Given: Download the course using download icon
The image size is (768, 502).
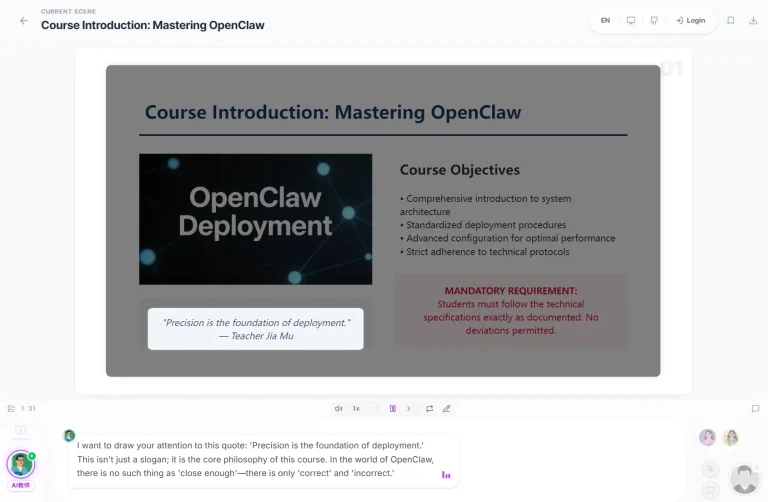Looking at the screenshot, I should tap(753, 20).
